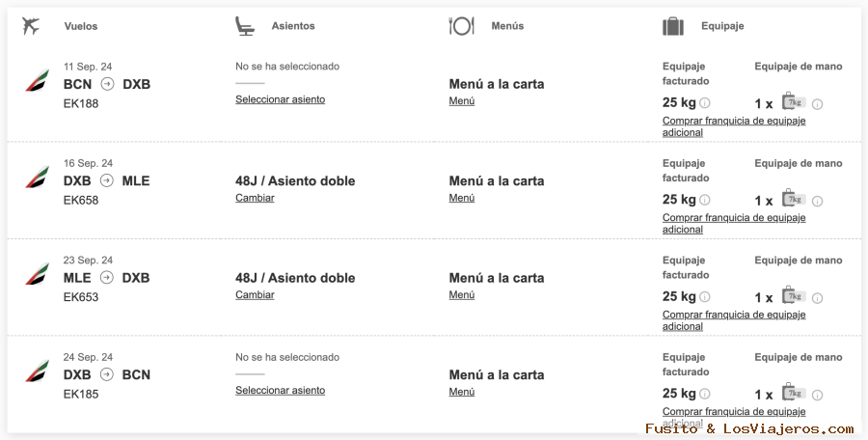Select a seat for flight EK185
The width and height of the screenshot is (868, 440).
coord(280,390)
